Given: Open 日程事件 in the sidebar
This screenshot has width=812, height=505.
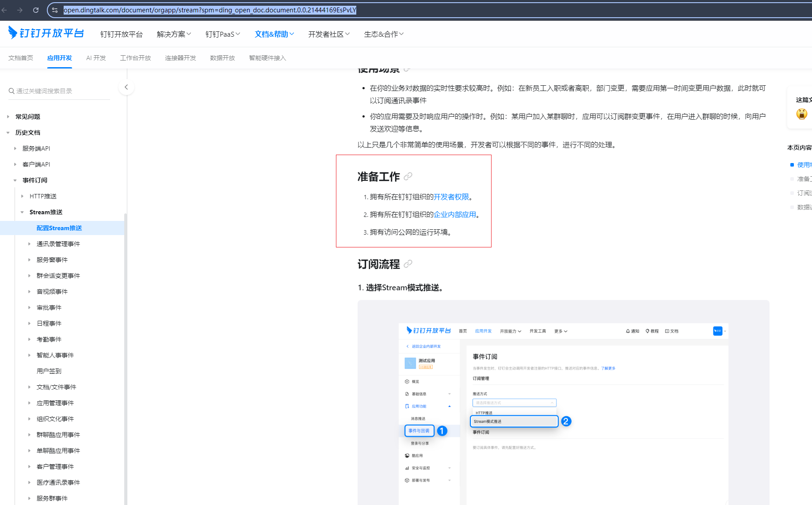Looking at the screenshot, I should (x=49, y=323).
